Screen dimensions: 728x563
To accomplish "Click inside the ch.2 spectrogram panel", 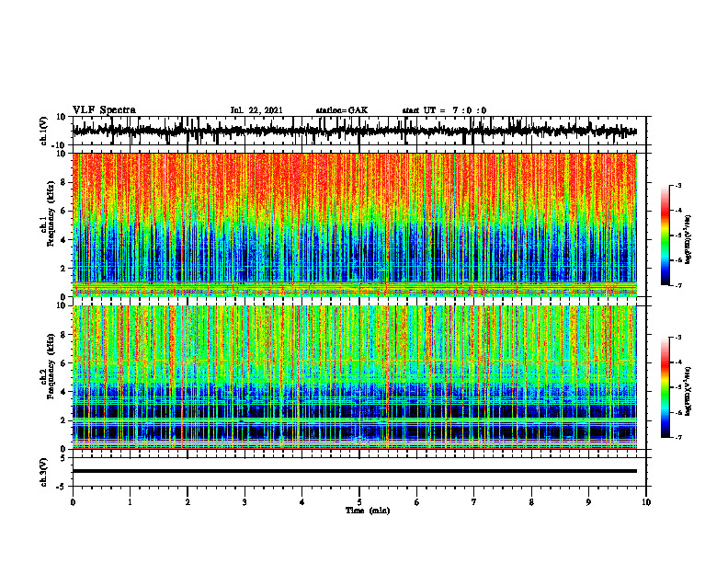I will pos(354,377).
